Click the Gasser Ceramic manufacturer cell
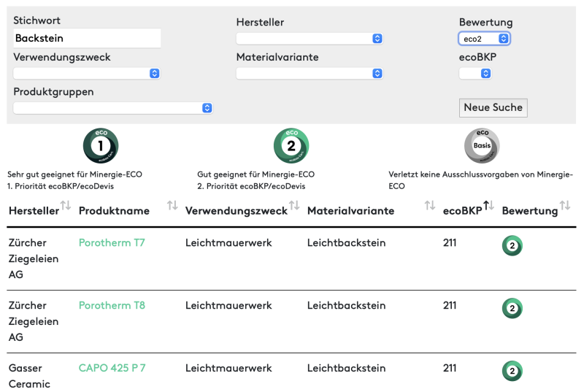 pos(29,376)
